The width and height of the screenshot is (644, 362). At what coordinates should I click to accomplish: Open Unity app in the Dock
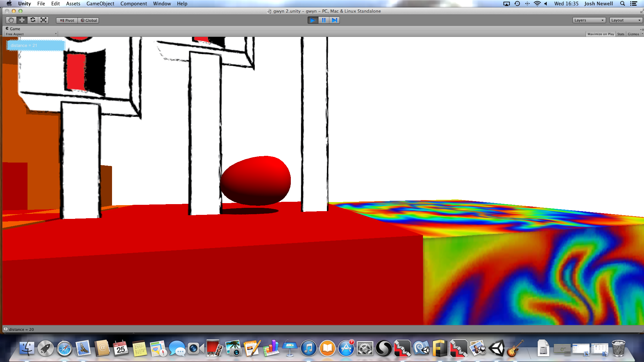497,349
